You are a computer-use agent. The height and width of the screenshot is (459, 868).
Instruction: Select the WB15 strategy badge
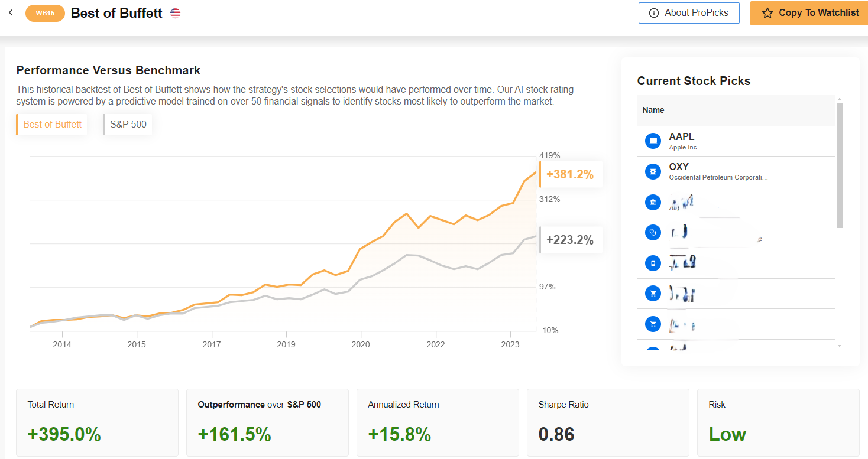click(x=45, y=13)
